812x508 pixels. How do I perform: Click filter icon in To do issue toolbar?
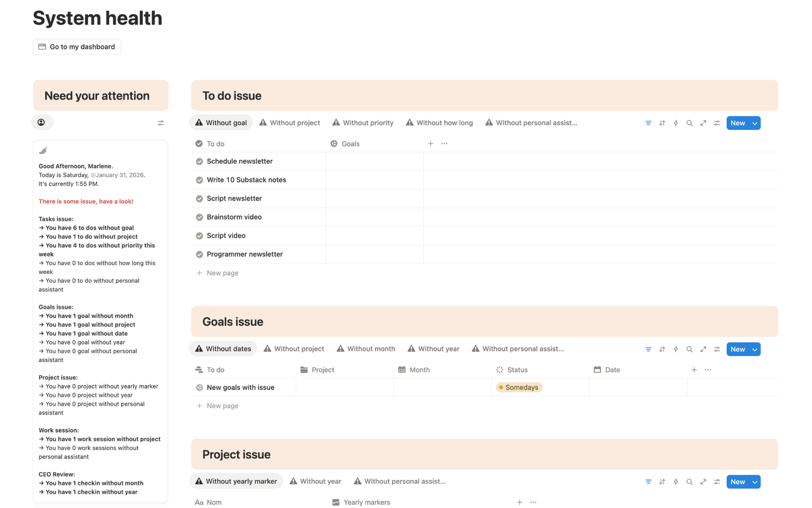coord(648,123)
